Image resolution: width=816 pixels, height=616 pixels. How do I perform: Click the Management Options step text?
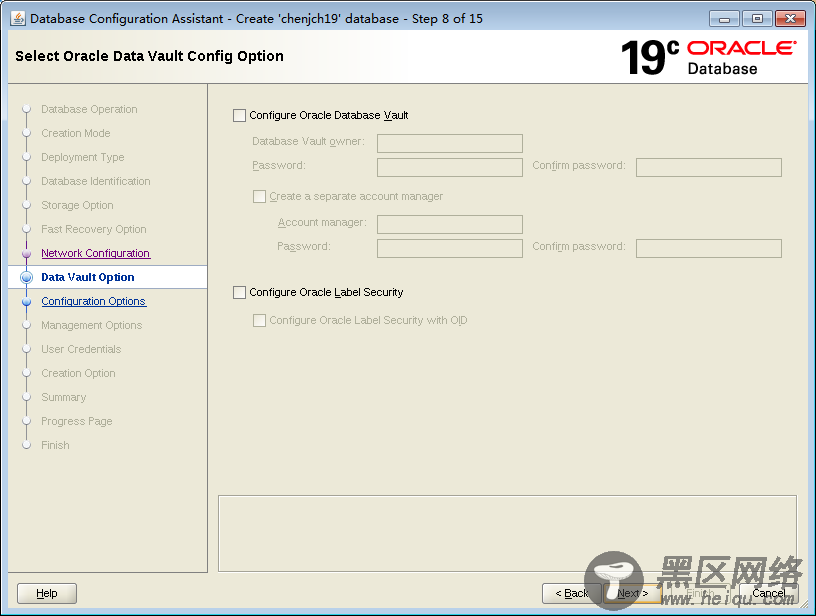coord(92,325)
